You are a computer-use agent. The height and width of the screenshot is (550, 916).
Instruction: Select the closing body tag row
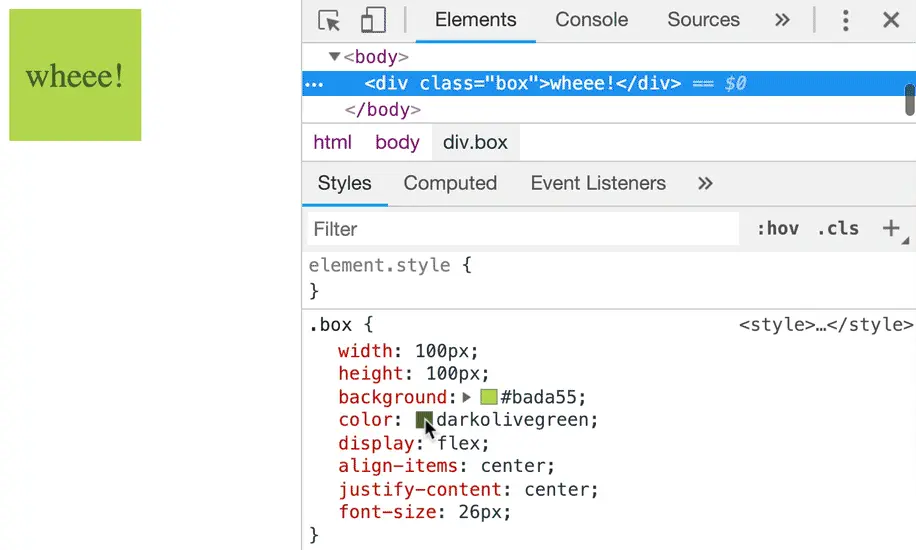click(x=383, y=110)
